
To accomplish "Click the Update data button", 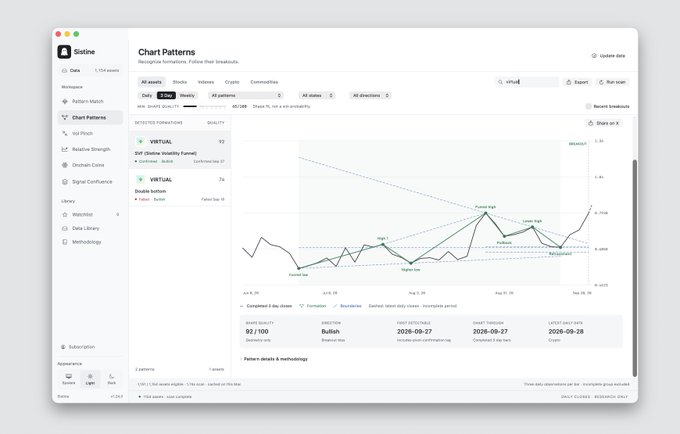I will point(608,56).
